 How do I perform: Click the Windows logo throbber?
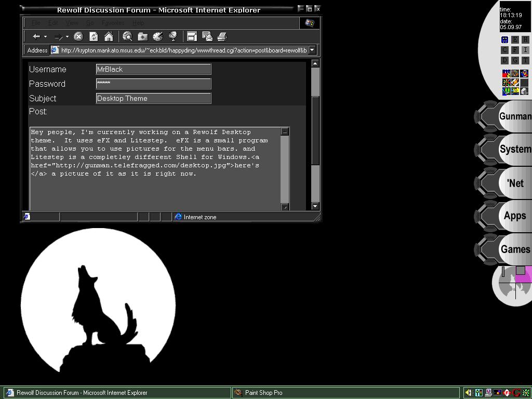point(310,23)
